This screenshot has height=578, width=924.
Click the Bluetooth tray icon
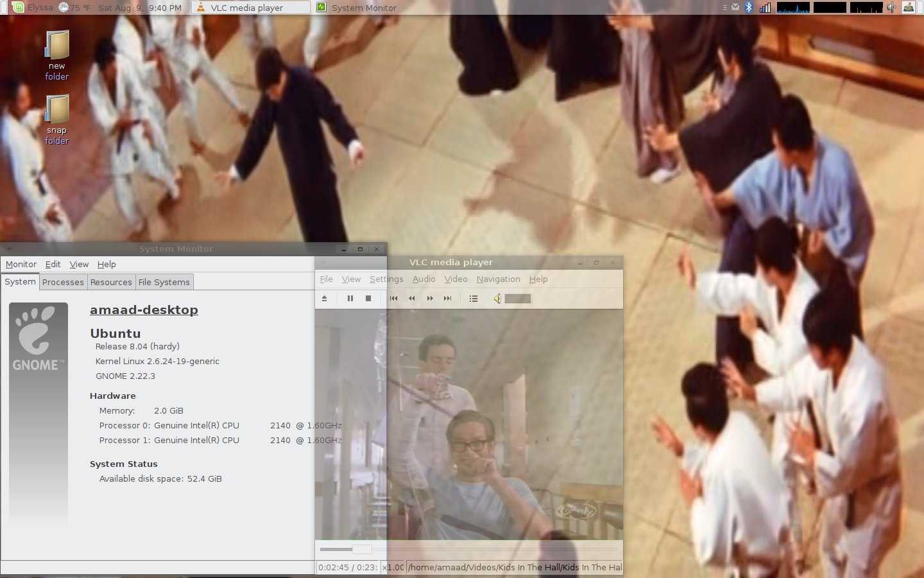tap(749, 8)
